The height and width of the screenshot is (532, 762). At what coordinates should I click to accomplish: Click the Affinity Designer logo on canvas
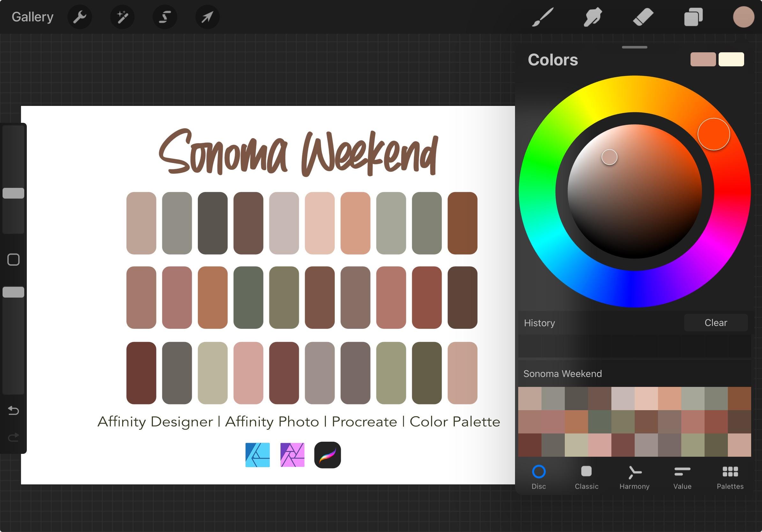point(258,455)
